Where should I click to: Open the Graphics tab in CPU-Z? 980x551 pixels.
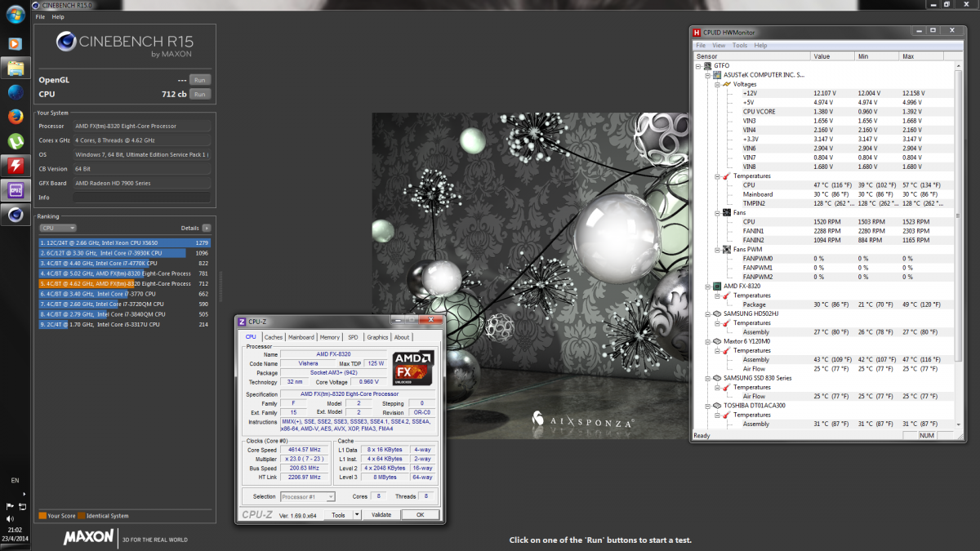(x=377, y=337)
